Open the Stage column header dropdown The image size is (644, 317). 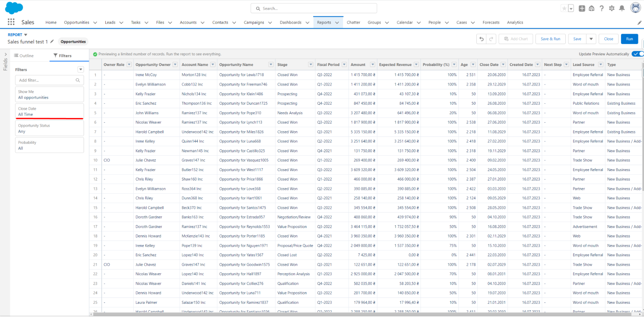click(x=311, y=64)
